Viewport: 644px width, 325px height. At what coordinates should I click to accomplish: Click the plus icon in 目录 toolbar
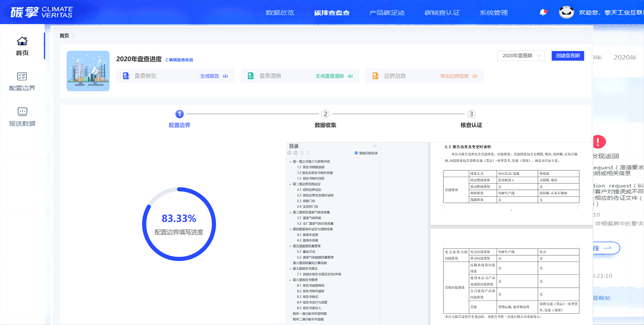tap(302, 153)
